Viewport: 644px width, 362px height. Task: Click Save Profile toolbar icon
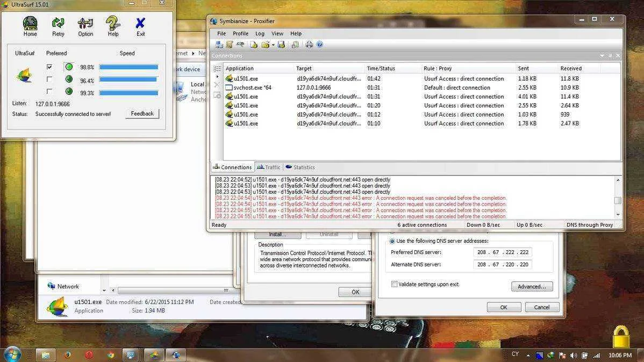coord(281,45)
